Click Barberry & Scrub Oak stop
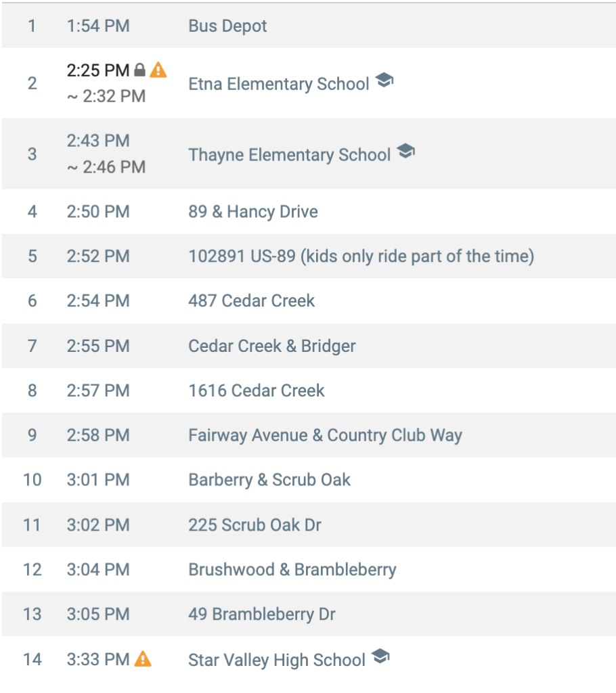The height and width of the screenshot is (693, 616). click(x=269, y=480)
